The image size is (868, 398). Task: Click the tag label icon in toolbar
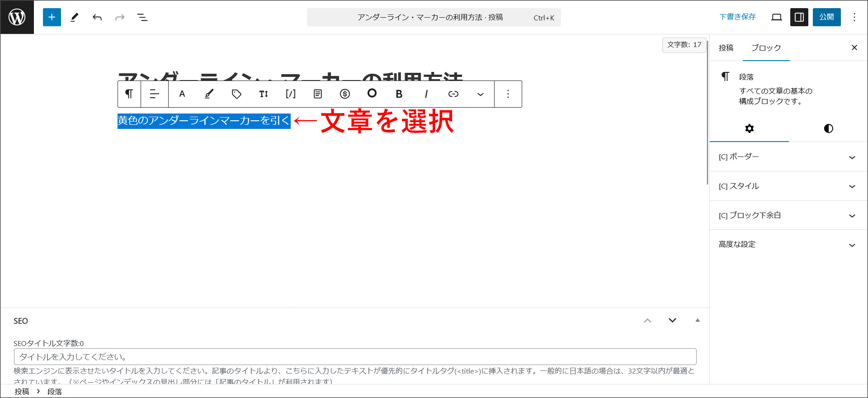pyautogui.click(x=236, y=94)
